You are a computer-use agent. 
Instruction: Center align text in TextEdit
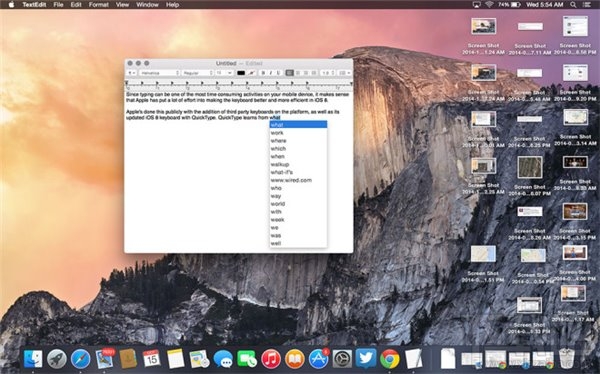click(x=298, y=73)
